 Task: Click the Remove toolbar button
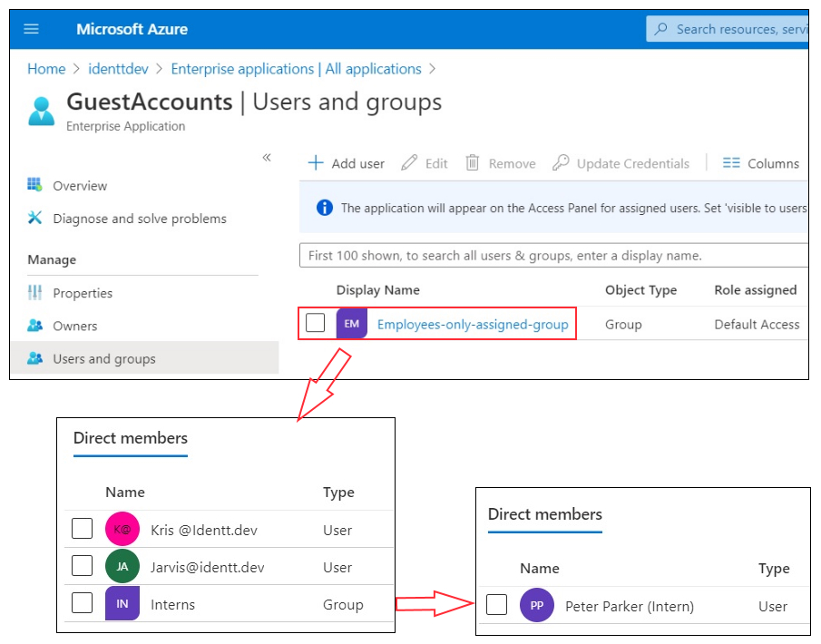pyautogui.click(x=501, y=163)
